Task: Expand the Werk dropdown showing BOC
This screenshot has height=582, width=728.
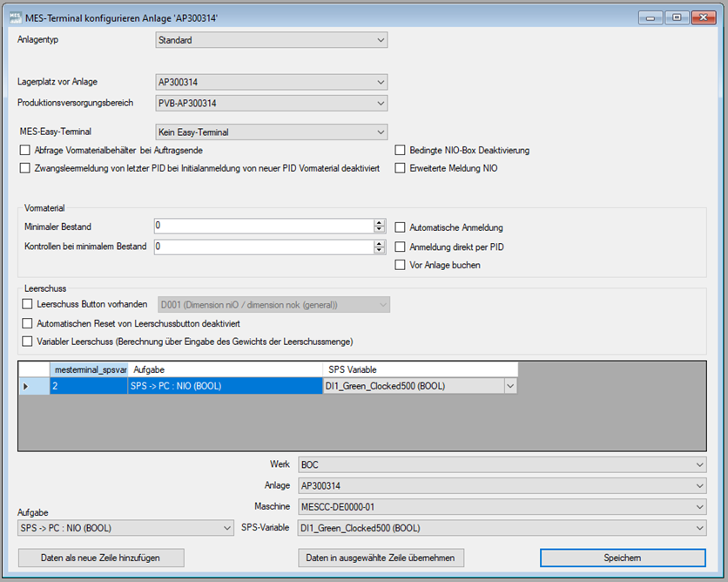Action: pyautogui.click(x=502, y=464)
